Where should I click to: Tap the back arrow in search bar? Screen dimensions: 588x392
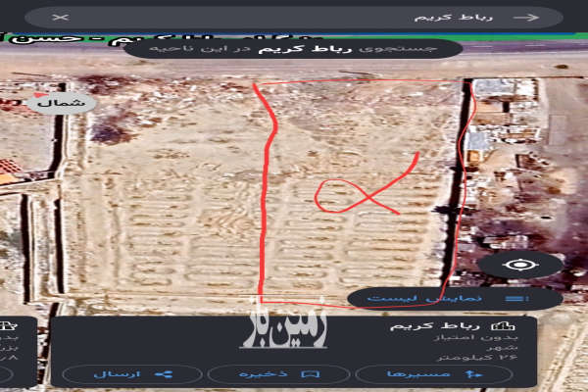[x=526, y=18]
